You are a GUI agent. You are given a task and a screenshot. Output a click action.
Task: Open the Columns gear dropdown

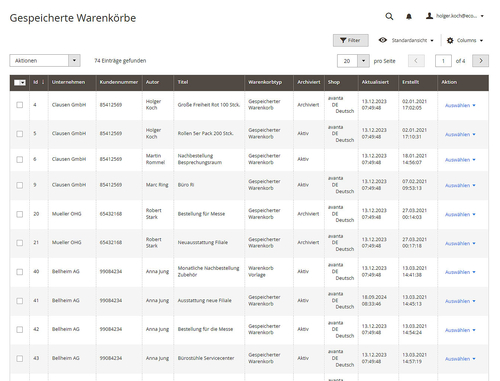coord(465,40)
